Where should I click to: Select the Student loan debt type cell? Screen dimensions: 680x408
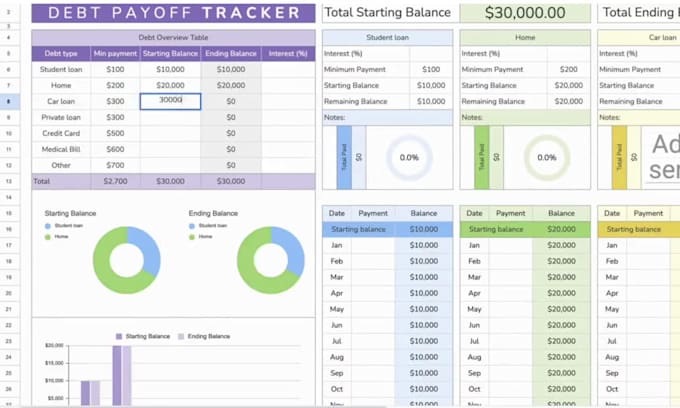pos(61,69)
